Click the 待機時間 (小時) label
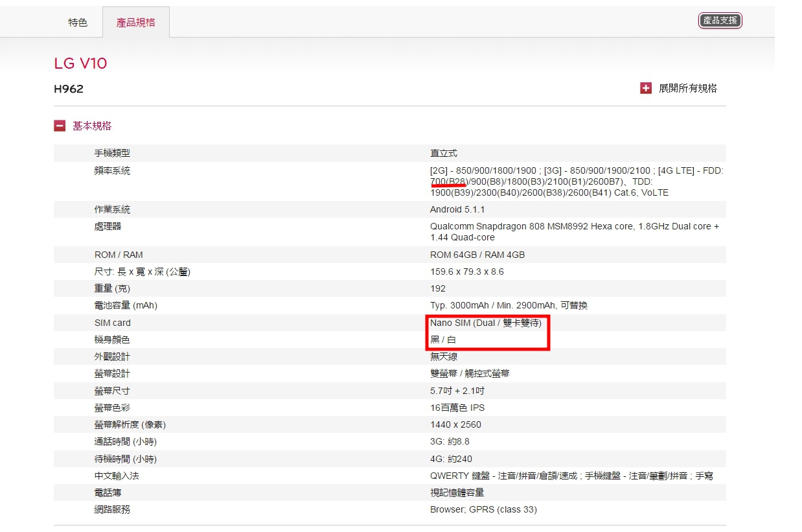 click(126, 459)
